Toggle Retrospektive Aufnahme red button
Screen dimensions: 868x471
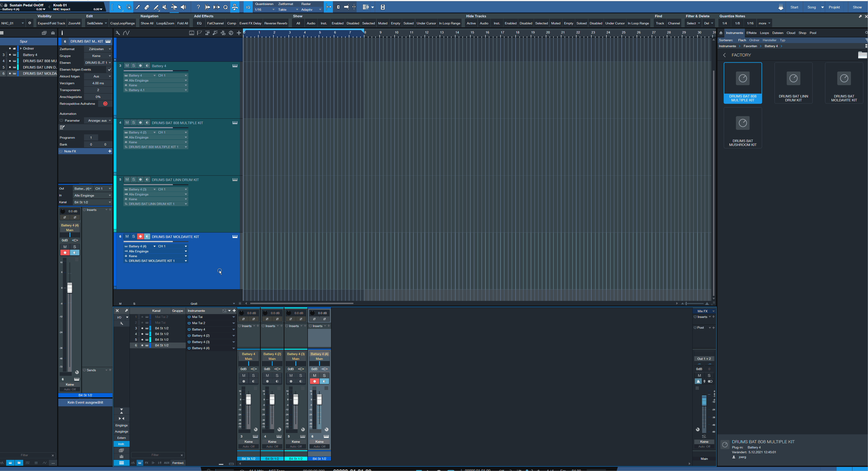pos(105,104)
